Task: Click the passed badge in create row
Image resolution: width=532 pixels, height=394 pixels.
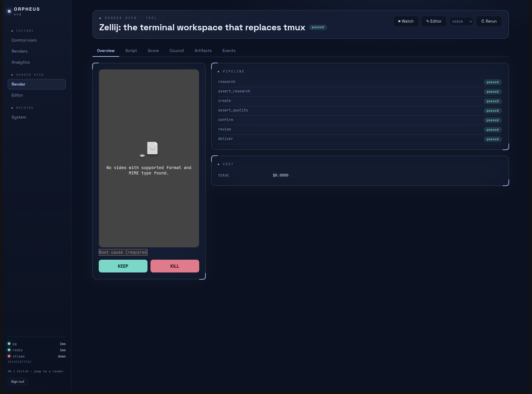Action: pos(493,101)
